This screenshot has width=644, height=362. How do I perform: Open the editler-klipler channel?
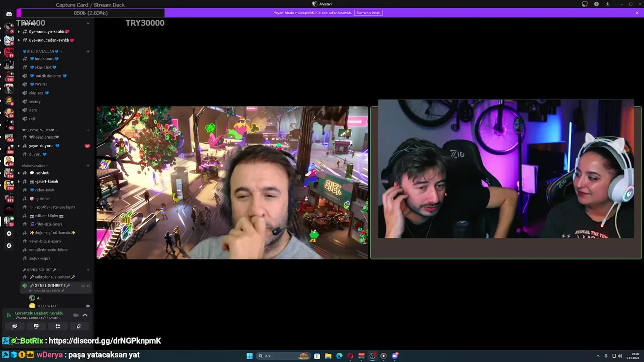click(x=55, y=216)
